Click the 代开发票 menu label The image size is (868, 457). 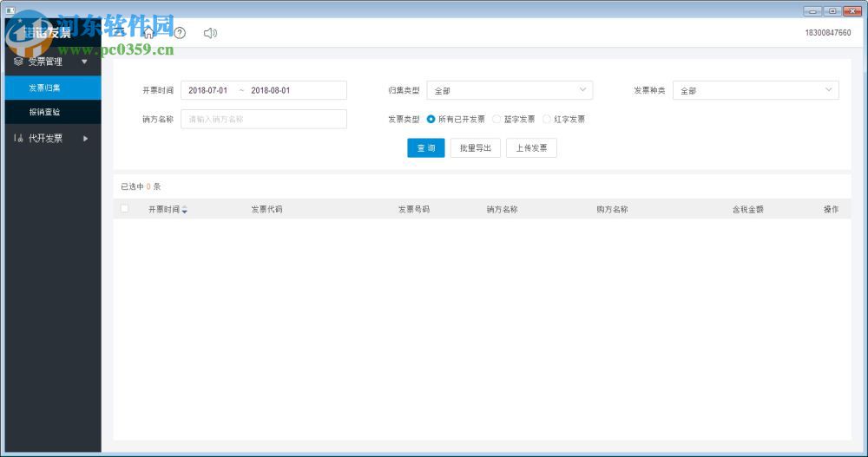[x=45, y=139]
